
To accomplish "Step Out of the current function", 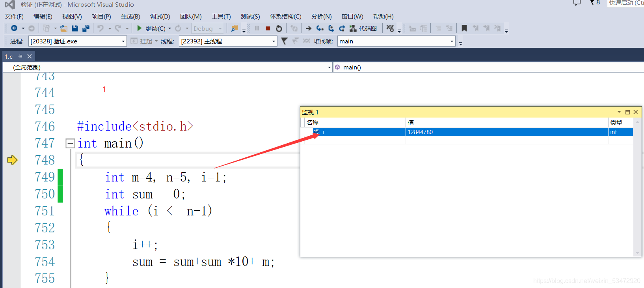I will click(342, 28).
